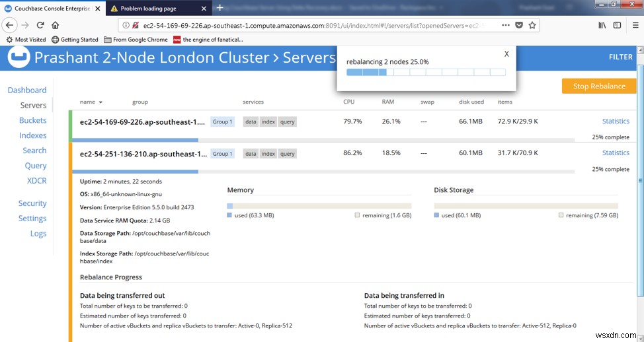The height and width of the screenshot is (342, 644).
Task: Click items value 31.7 K/70.9 K
Action: 518,153
